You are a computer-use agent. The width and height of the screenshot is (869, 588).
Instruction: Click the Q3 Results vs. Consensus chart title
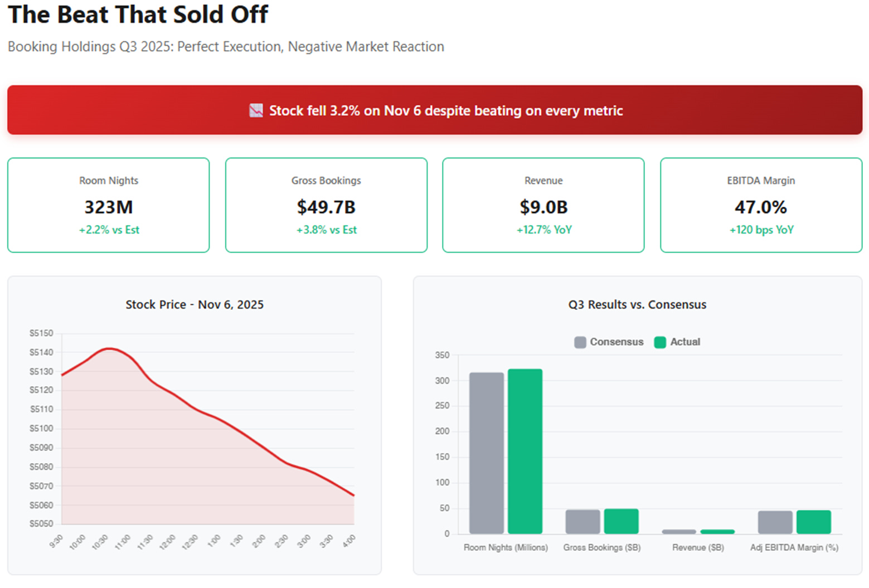(x=637, y=304)
